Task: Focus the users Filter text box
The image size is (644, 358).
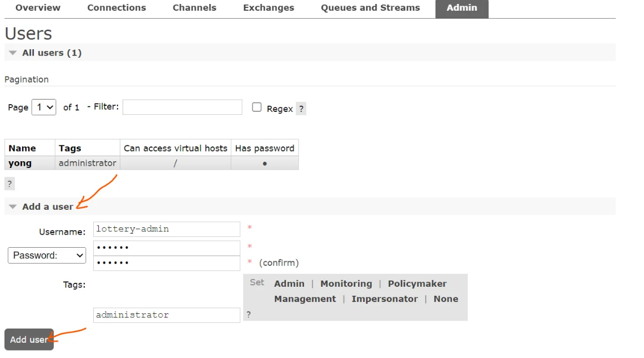Action: (182, 107)
